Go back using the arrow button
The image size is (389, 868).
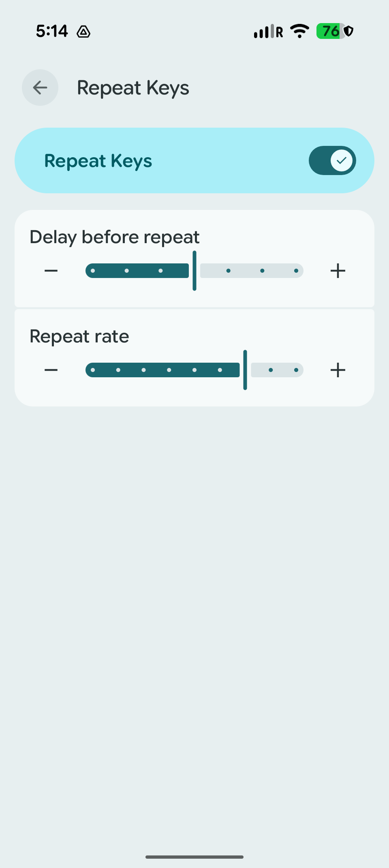pyautogui.click(x=40, y=88)
